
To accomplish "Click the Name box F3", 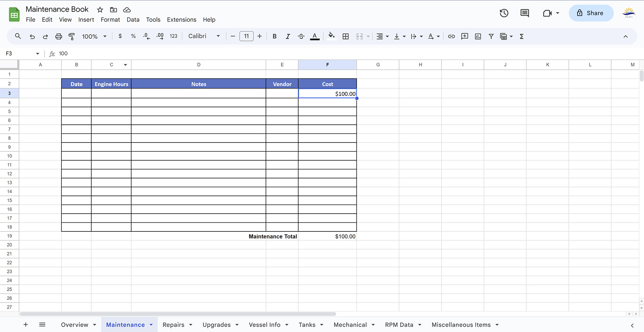I will click(x=22, y=54).
